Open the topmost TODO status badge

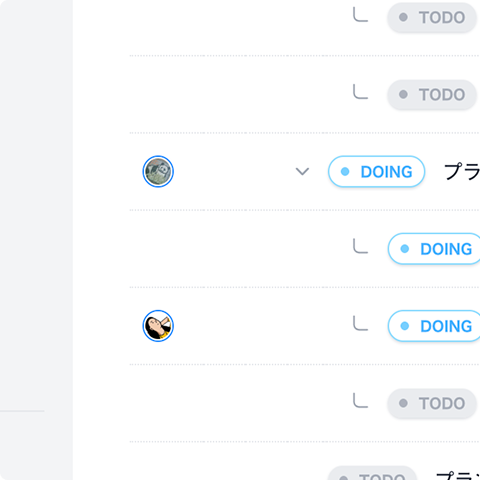click(432, 17)
